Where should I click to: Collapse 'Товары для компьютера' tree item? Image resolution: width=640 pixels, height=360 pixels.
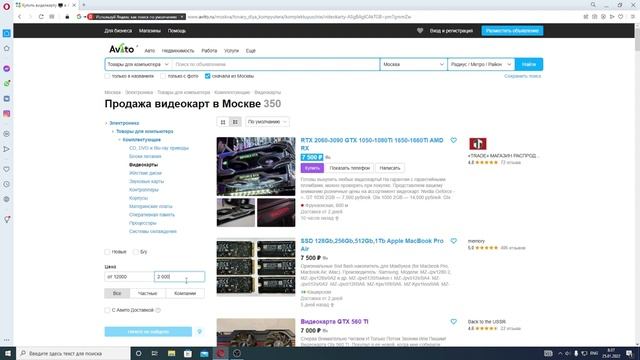point(113,131)
